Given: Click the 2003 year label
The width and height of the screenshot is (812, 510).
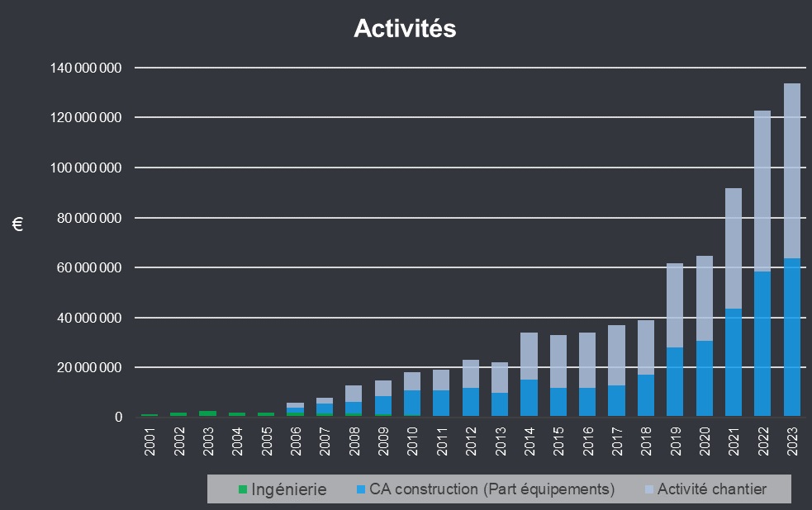Looking at the screenshot, I should click(208, 442).
